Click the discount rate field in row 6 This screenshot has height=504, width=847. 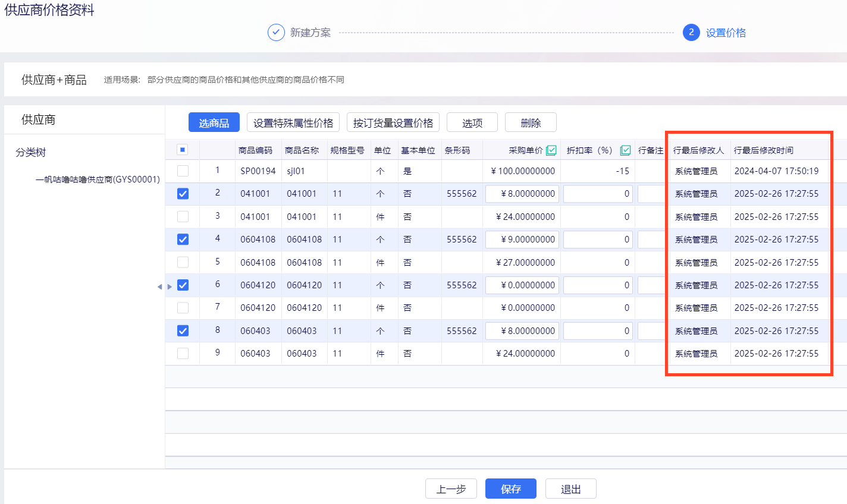598,285
